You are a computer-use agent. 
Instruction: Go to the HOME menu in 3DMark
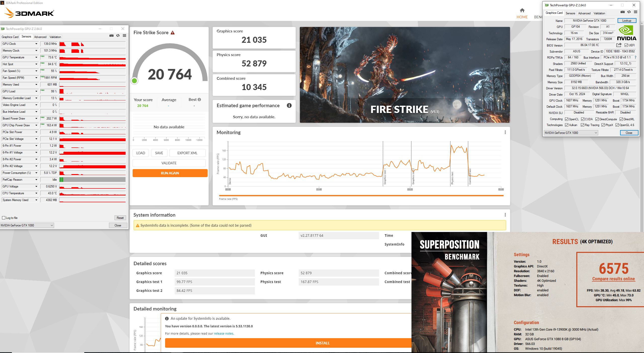pos(522,17)
